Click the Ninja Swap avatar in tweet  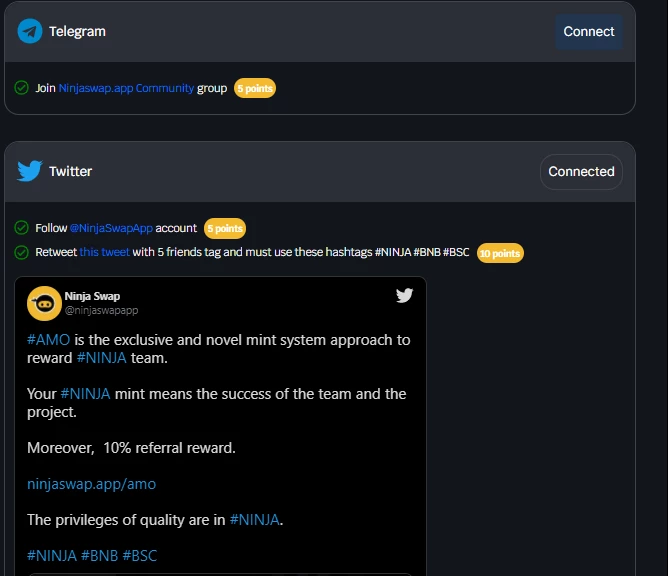coord(44,303)
